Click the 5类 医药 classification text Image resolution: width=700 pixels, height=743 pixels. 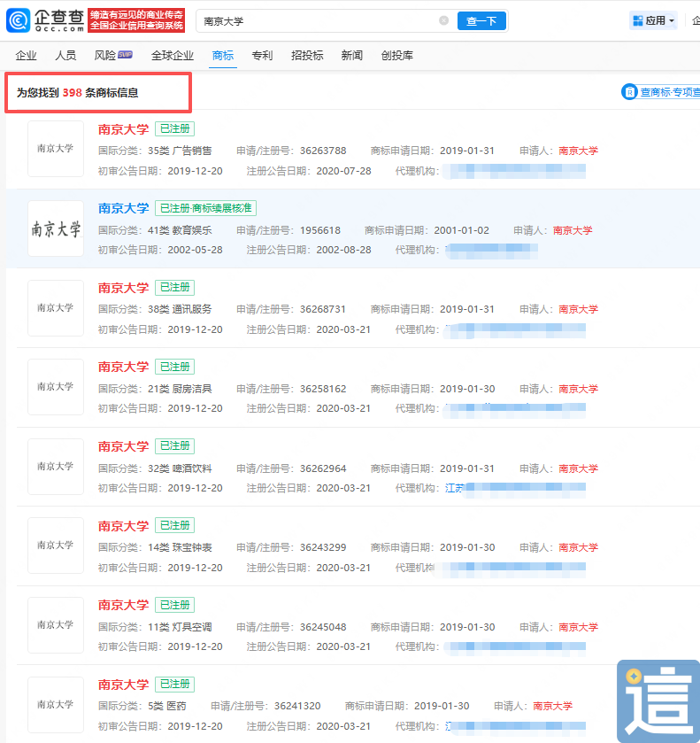166,706
